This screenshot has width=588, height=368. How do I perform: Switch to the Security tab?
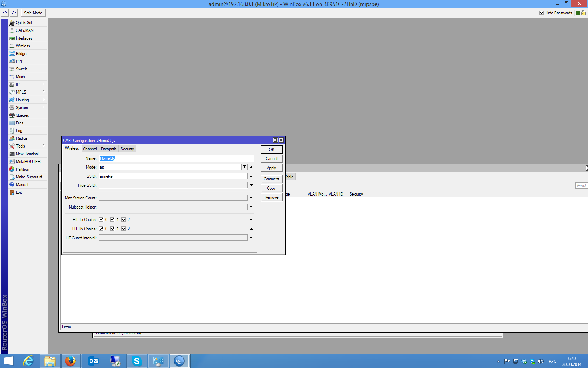tap(127, 149)
